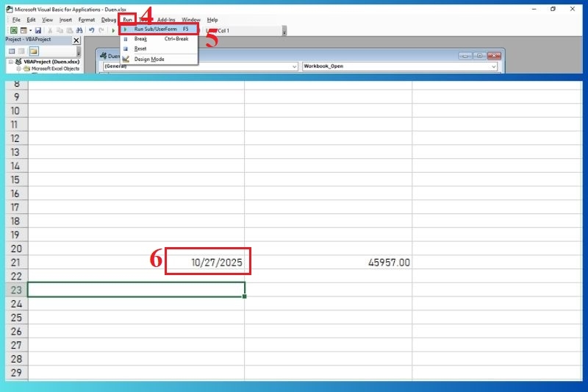This screenshot has height=392, width=588.
Task: Select row 10 by its row header
Action: tap(16, 110)
